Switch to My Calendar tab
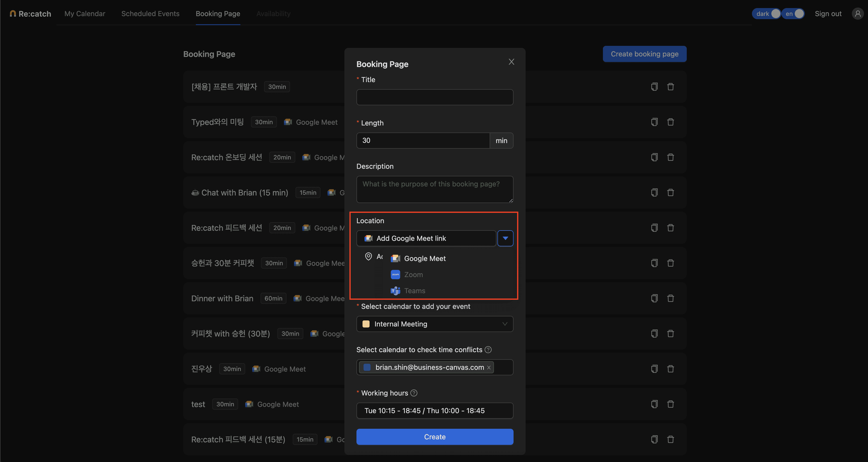Screen dimensions: 868x462 85,14
